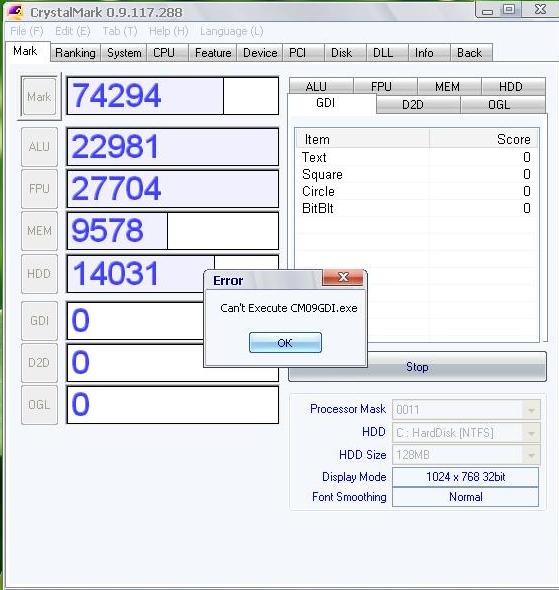The image size is (559, 590).
Task: Click the Font Smoothing Normal field
Action: tap(465, 497)
